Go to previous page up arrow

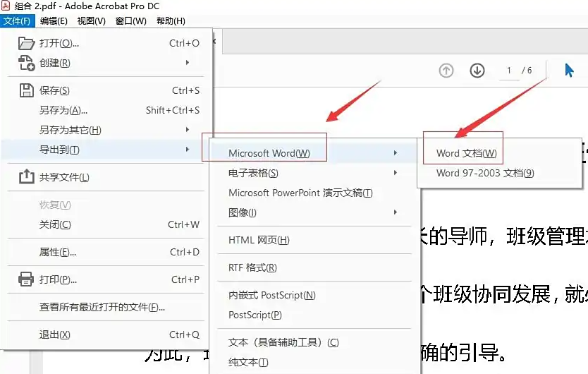[446, 71]
